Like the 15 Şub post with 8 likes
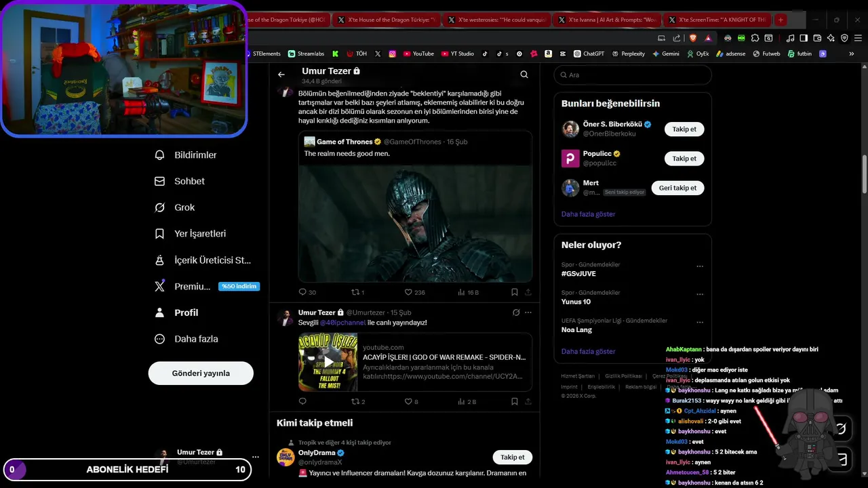This screenshot has height=488, width=868. [411, 401]
